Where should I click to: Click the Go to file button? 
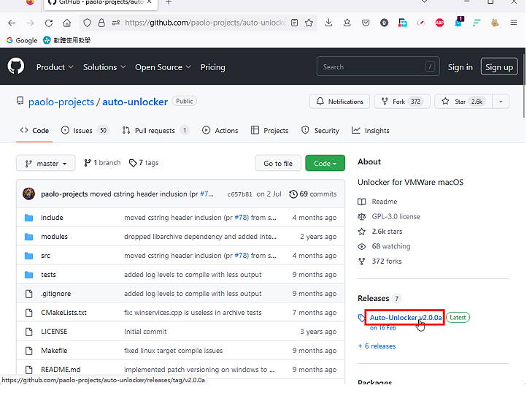[x=278, y=164]
